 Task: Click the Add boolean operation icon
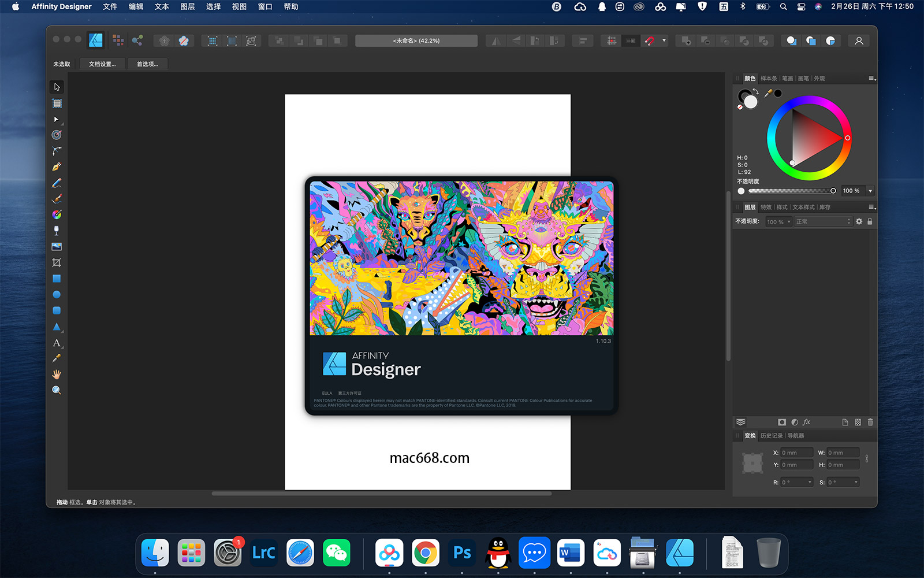[686, 40]
